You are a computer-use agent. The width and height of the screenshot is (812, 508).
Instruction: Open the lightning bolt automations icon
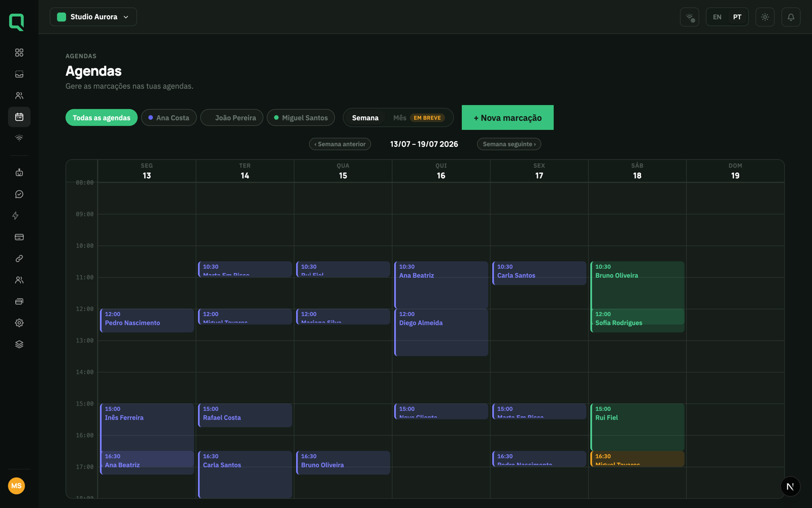(16, 215)
